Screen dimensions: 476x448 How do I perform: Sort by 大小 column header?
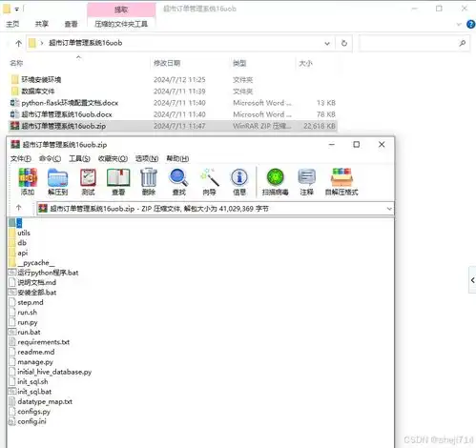[x=305, y=63]
